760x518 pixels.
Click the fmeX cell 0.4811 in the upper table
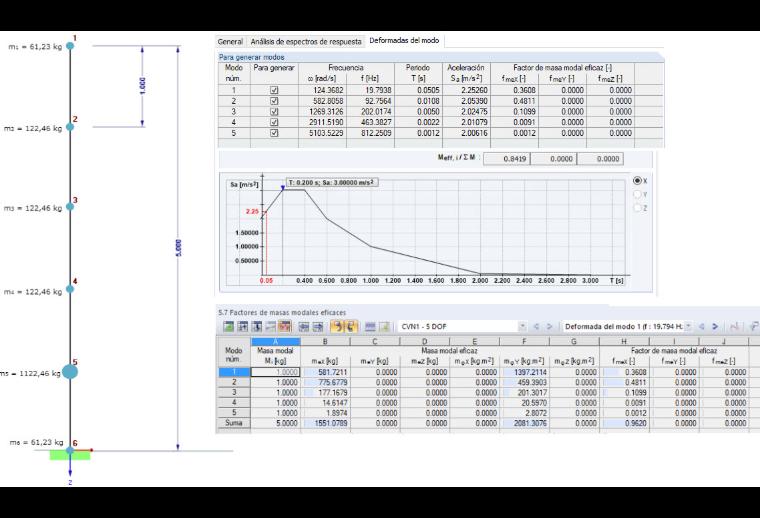[514, 101]
